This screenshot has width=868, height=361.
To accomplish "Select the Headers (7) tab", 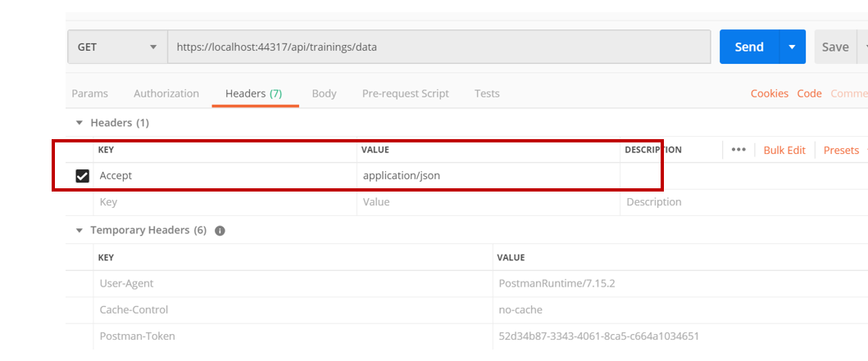I will [x=254, y=93].
